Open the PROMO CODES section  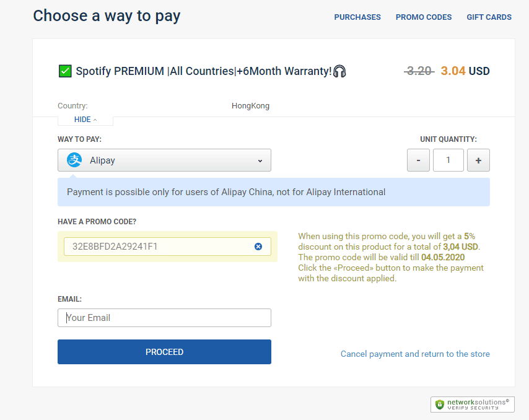pyautogui.click(x=424, y=17)
